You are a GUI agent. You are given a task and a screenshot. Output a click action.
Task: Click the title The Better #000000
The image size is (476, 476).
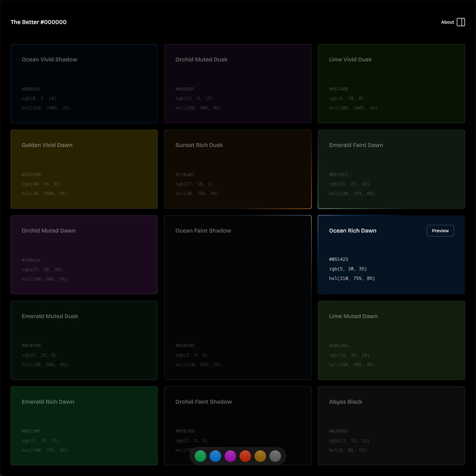tap(38, 22)
